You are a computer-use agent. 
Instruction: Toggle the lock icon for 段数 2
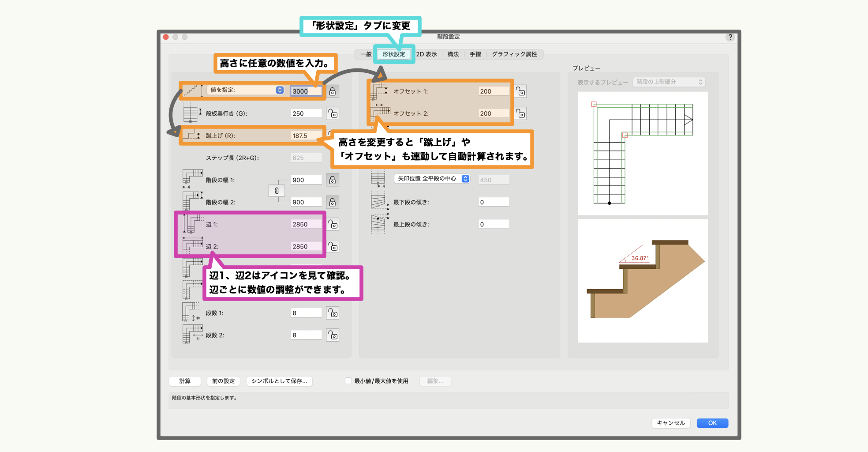pos(333,335)
